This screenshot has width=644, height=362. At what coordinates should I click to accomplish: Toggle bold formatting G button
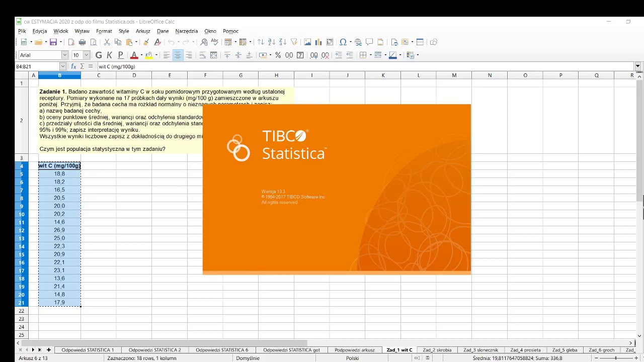click(x=99, y=55)
